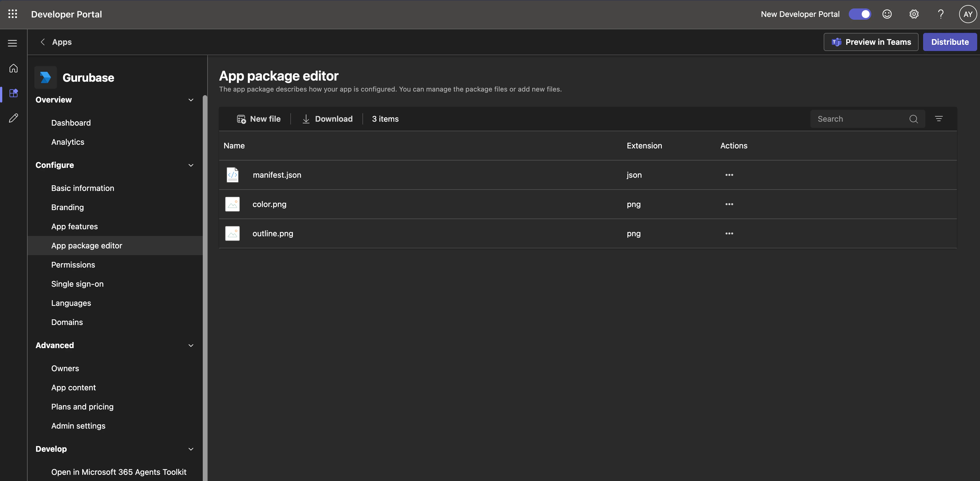Image resolution: width=980 pixels, height=481 pixels.
Task: Open Admin settings menu item
Action: [115, 426]
